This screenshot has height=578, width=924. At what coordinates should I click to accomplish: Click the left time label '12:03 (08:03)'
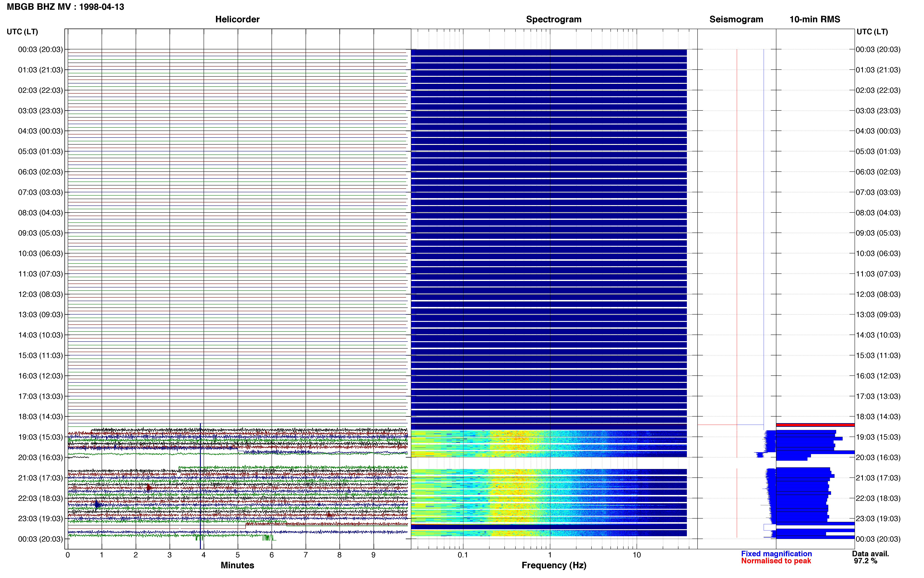[x=41, y=294]
